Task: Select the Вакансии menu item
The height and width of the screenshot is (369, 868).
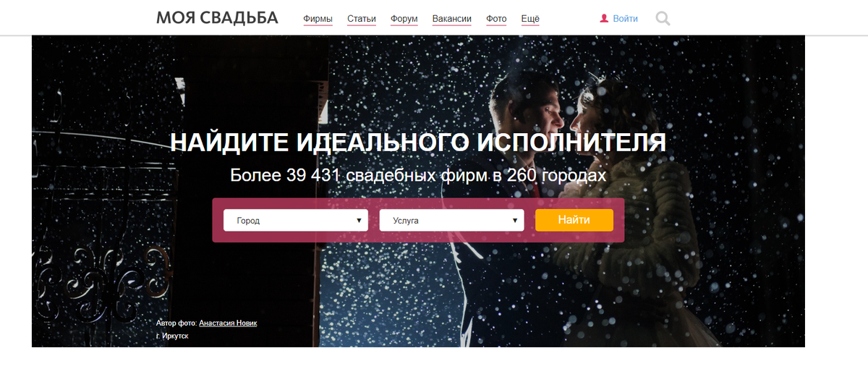Action: pyautogui.click(x=452, y=19)
